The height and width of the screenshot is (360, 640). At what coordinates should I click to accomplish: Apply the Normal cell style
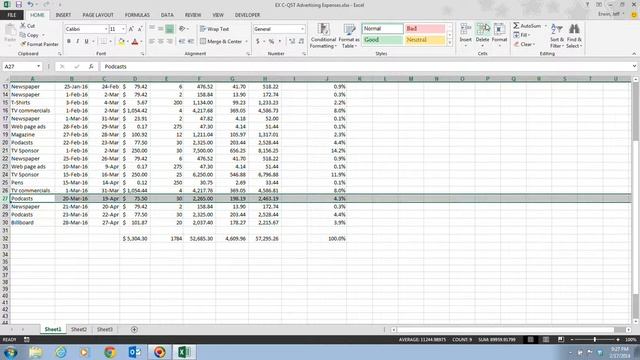382,29
